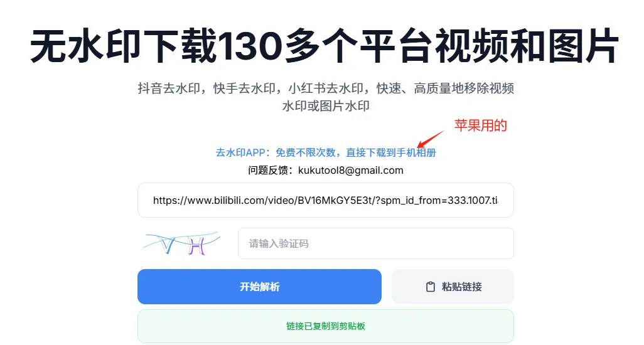Click the 问题反馈 label
Image resolution: width=644 pixels, height=345 pixels.
pyautogui.click(x=268, y=170)
